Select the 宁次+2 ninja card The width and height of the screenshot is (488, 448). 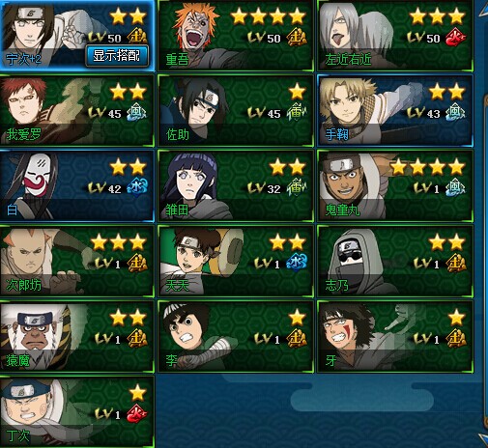point(77,36)
